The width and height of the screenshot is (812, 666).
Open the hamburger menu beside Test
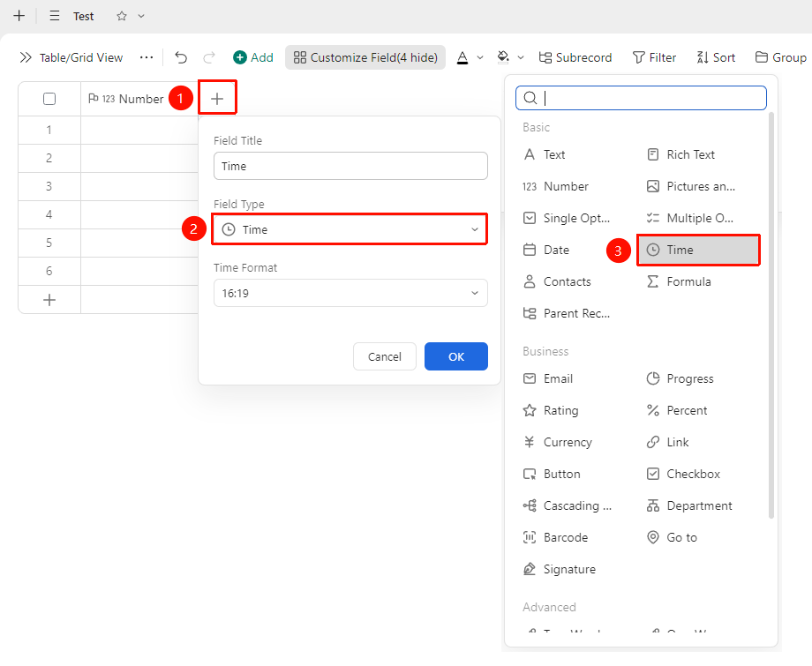(x=55, y=16)
